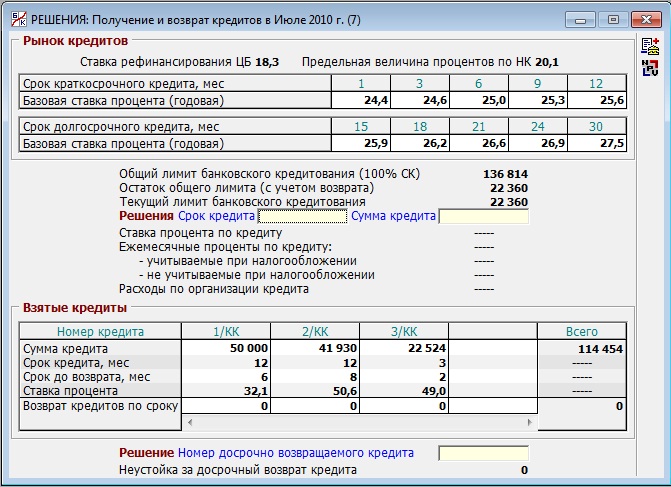Select the 3/КК credit column header
Viewport: 671px width, 487px height.
404,332
